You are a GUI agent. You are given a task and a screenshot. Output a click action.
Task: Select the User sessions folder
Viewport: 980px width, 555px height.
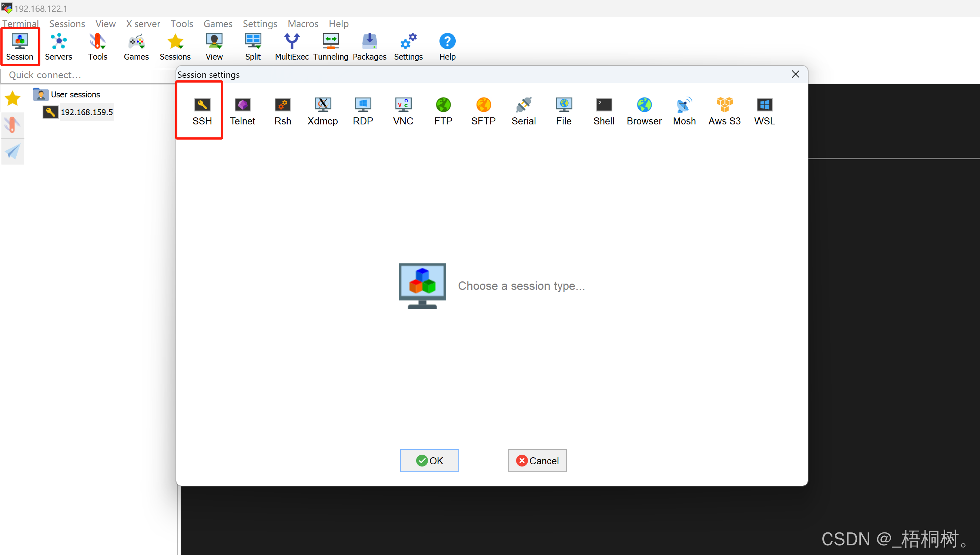75,94
